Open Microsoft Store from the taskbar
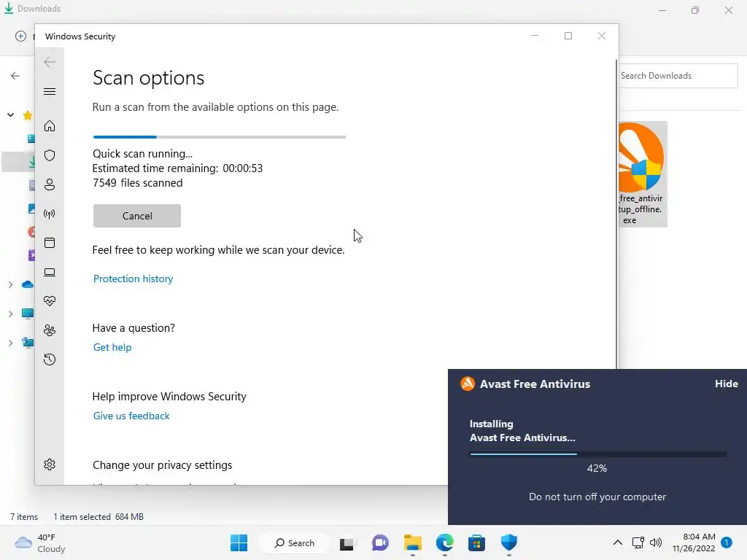Image resolution: width=747 pixels, height=560 pixels. point(476,542)
